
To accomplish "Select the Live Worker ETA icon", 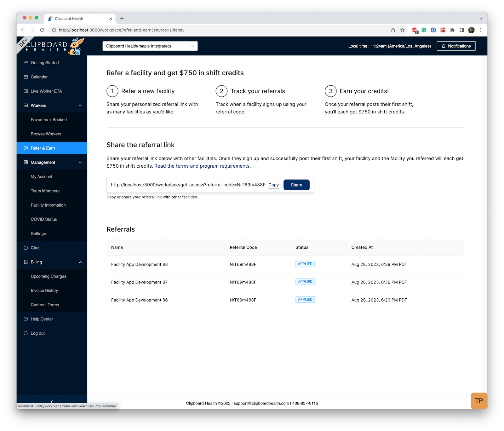I will coord(26,91).
